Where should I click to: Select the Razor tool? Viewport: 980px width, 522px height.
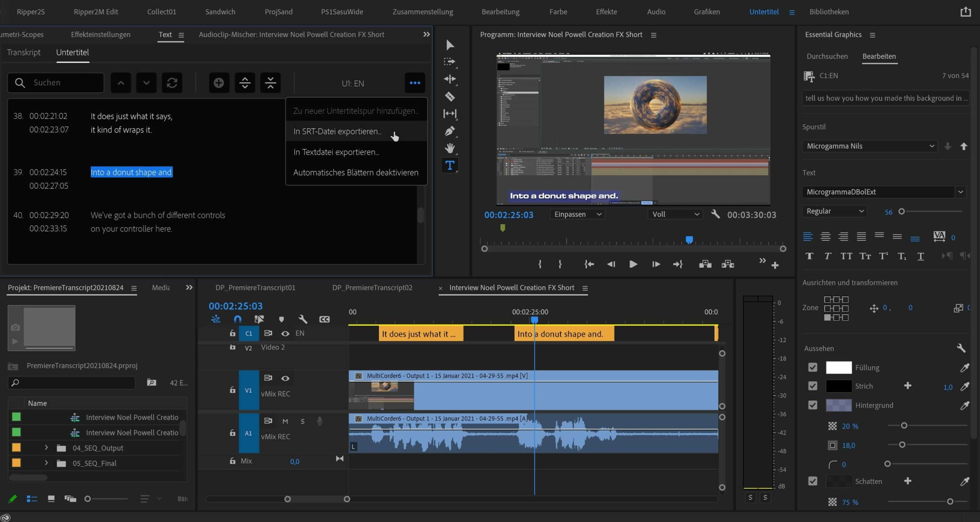pyautogui.click(x=450, y=96)
